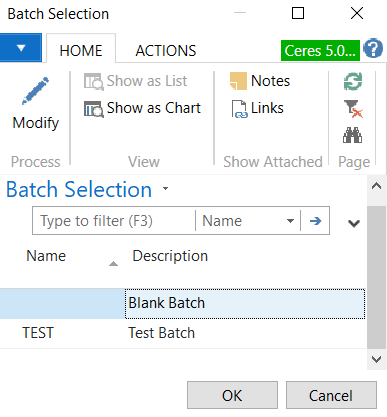Open Notes in Show Attached group

point(260,81)
